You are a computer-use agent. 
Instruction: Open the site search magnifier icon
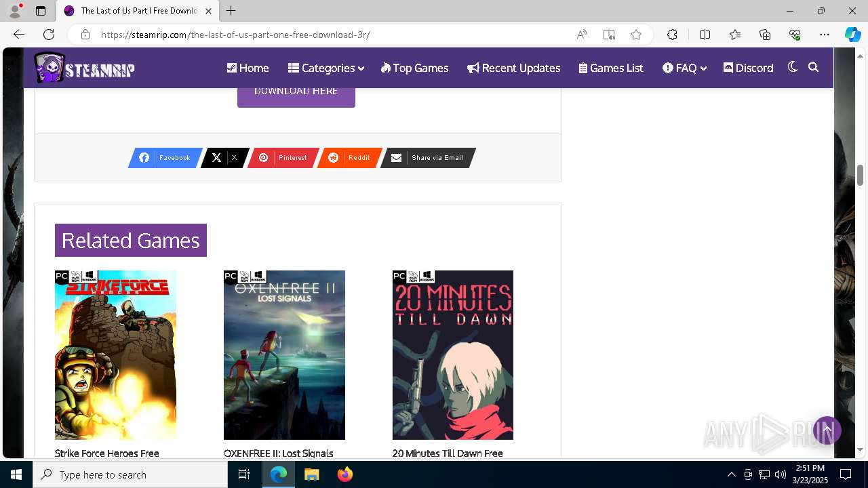[814, 67]
